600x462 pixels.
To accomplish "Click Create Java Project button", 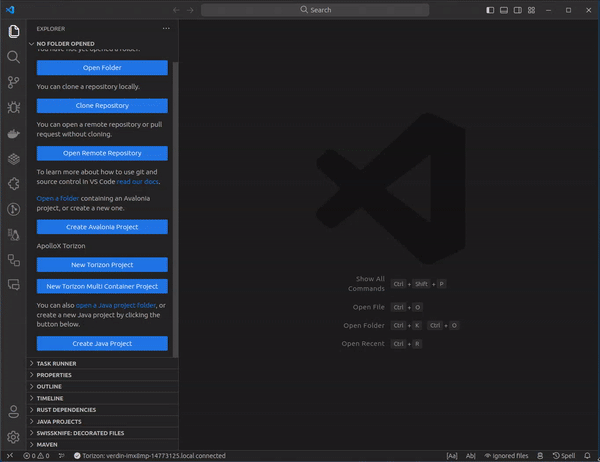I will 102,344.
